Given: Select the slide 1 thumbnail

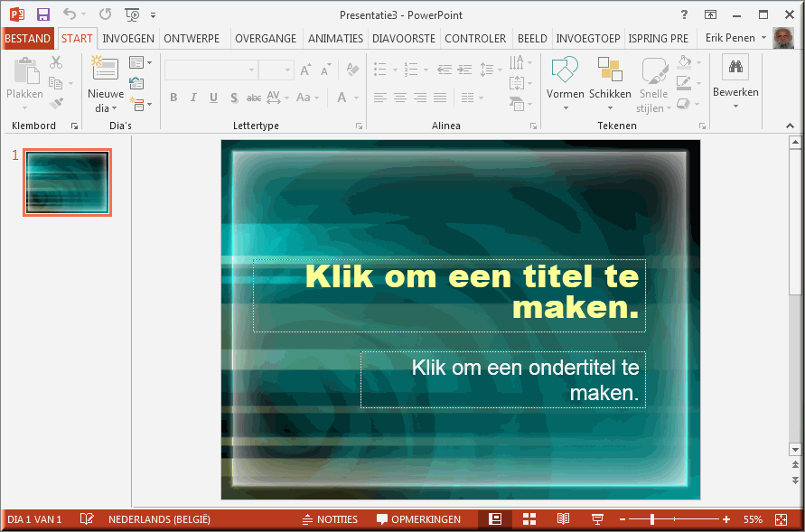Looking at the screenshot, I should [x=67, y=182].
